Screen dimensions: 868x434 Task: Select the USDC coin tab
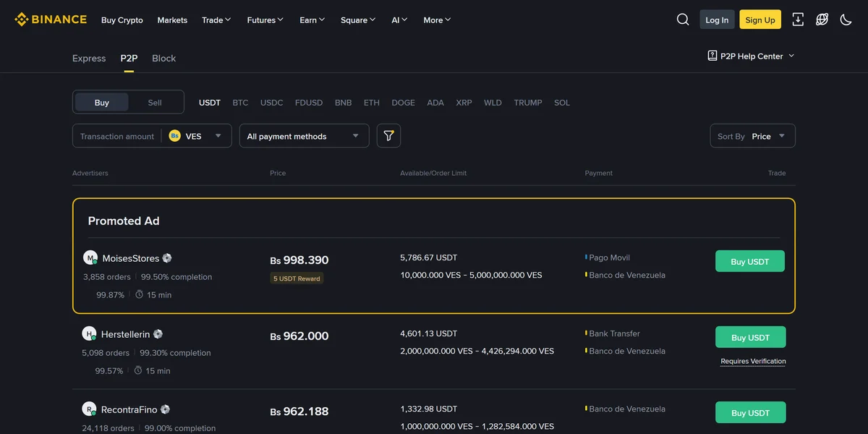pos(272,103)
